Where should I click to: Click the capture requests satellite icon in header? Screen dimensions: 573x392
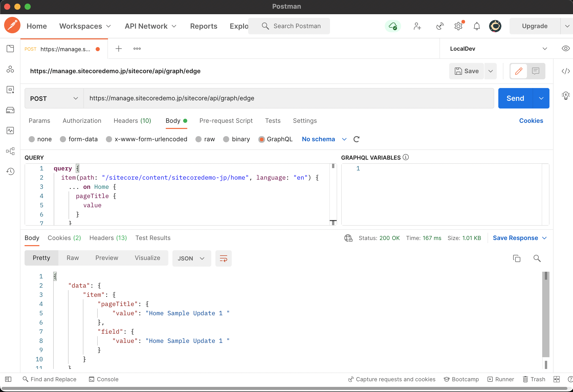click(x=440, y=26)
